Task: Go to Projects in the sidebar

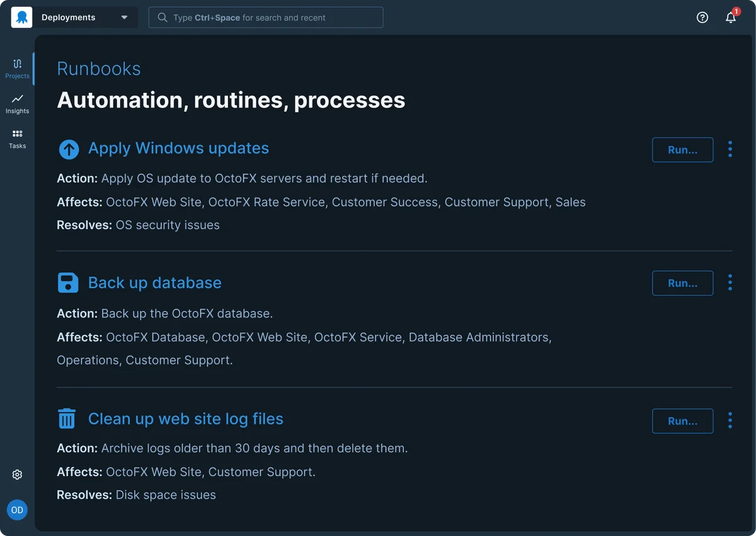Action: pos(17,69)
